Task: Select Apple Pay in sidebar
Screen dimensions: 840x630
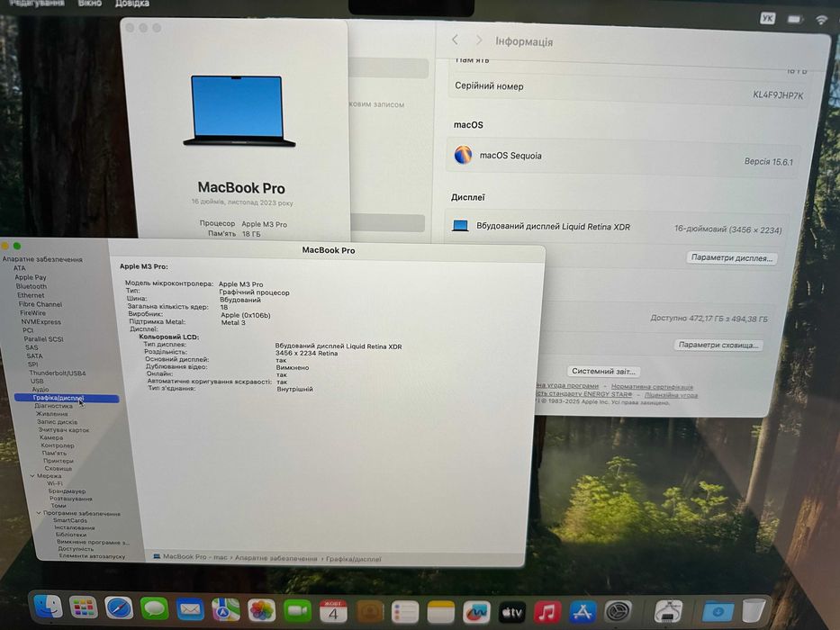Action: [30, 277]
